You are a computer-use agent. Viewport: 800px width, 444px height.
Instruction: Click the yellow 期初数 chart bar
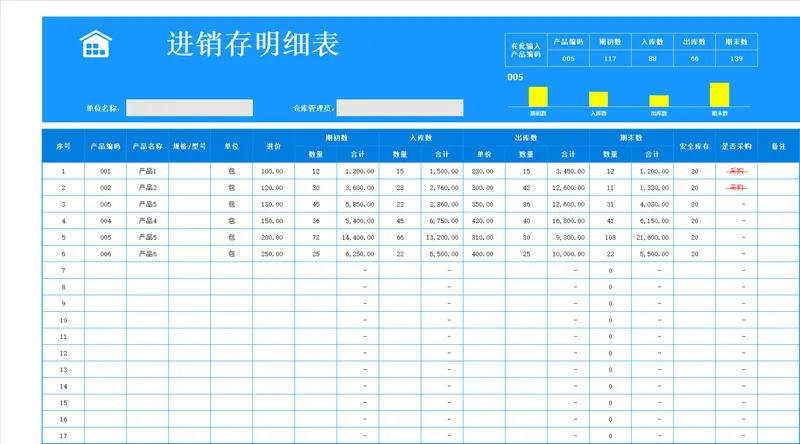coord(538,96)
